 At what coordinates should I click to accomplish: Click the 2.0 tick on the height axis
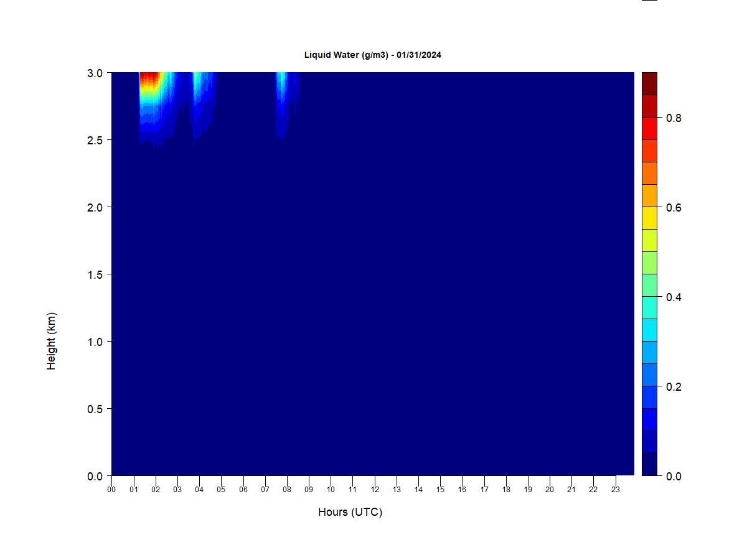[95, 207]
